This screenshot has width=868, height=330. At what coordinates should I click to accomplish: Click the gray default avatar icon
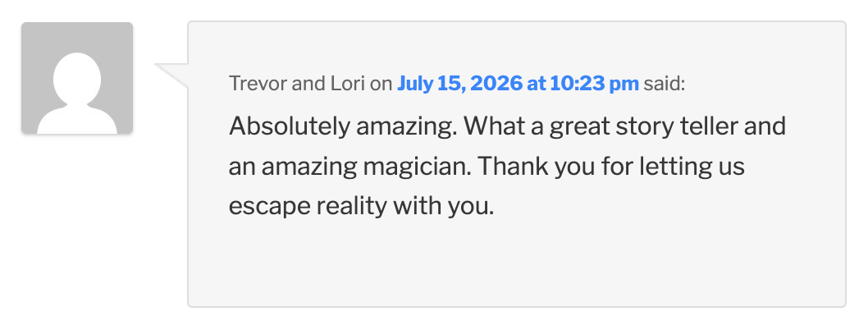coord(77,78)
